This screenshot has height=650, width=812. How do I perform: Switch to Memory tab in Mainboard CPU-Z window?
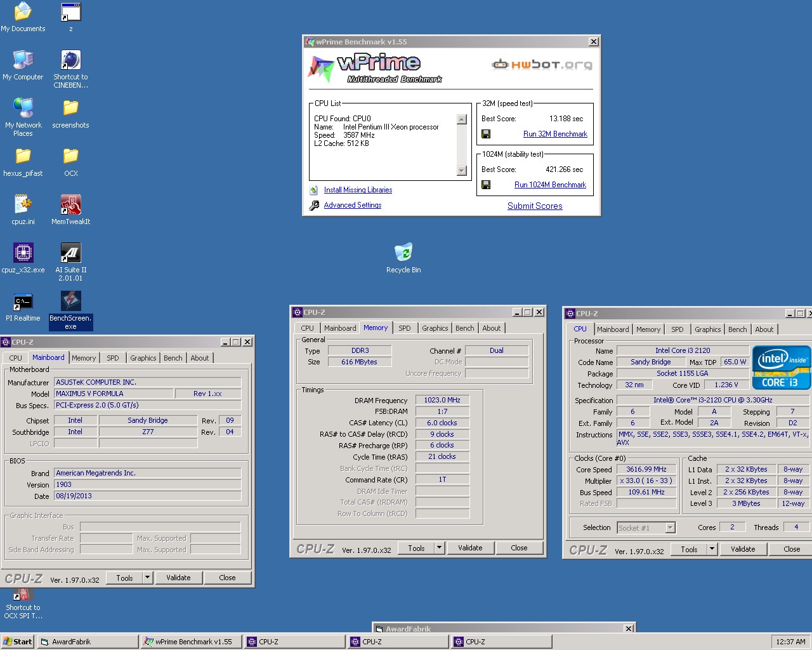click(x=84, y=358)
